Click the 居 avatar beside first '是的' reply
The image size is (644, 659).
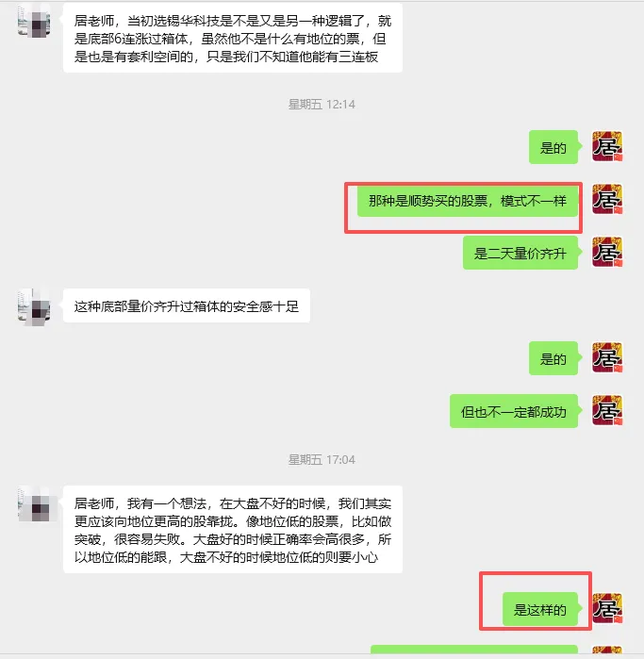tap(607, 147)
